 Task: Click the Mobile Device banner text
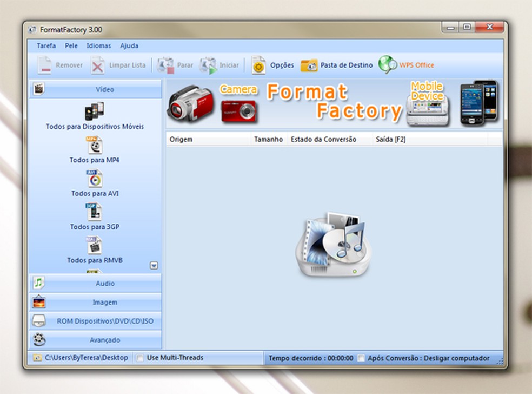(427, 91)
